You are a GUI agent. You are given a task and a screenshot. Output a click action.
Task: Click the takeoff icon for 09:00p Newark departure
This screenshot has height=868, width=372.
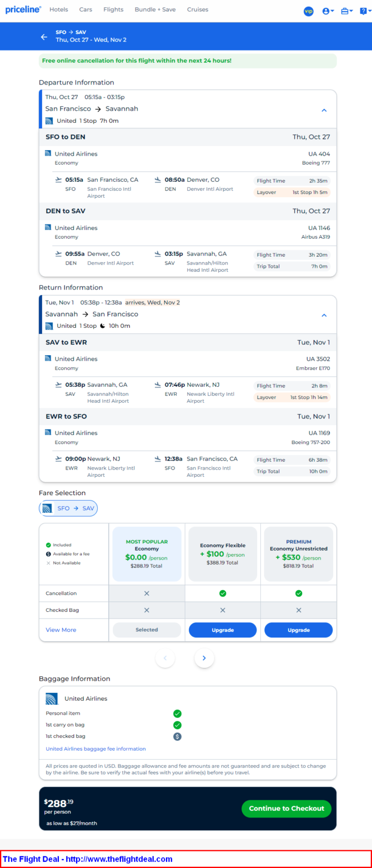[x=58, y=458]
